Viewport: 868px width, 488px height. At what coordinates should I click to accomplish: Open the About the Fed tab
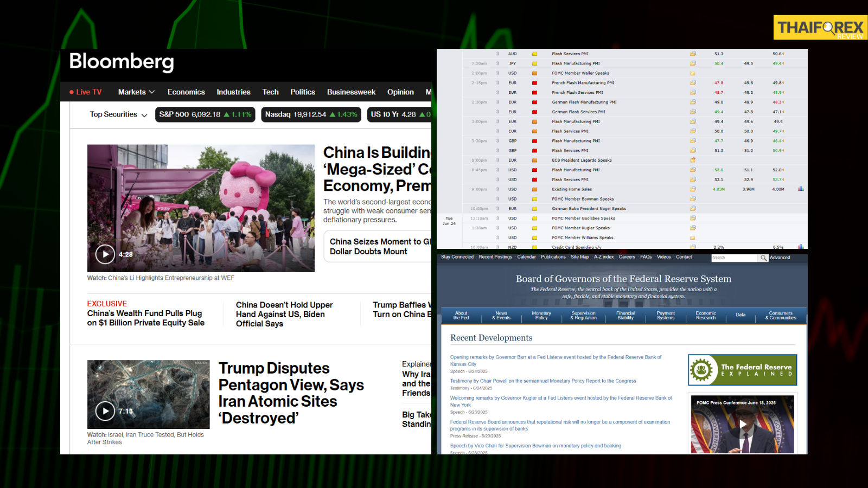click(461, 316)
